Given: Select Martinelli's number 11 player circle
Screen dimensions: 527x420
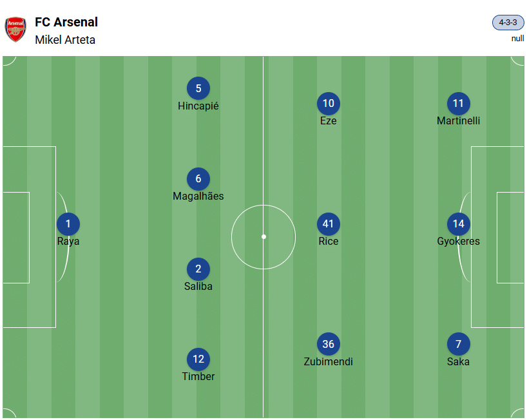Looking at the screenshot, I should point(459,104).
